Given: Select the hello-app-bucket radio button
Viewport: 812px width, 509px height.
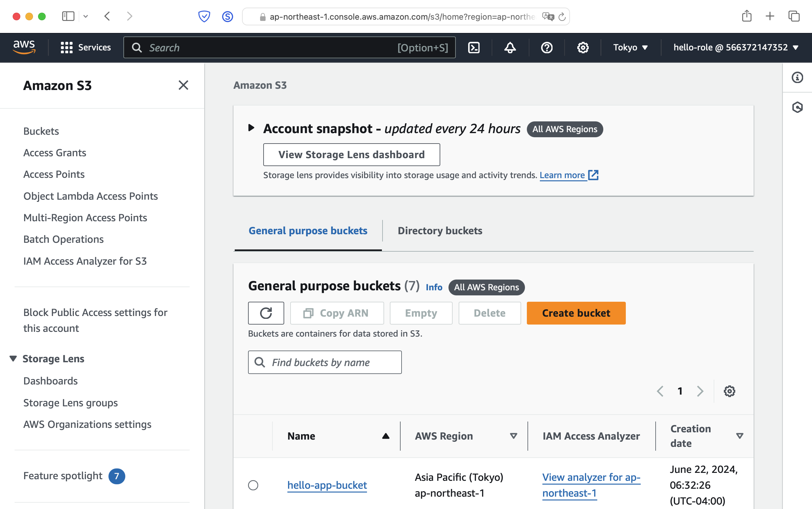Looking at the screenshot, I should (253, 485).
